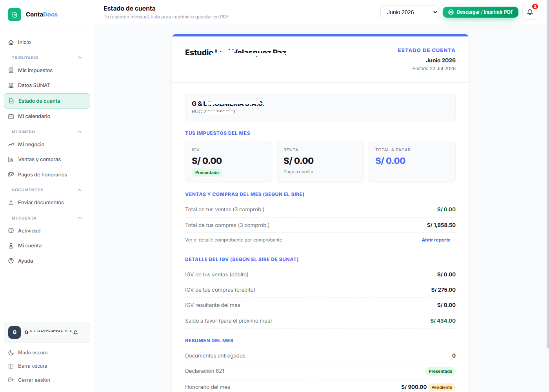Image resolution: width=549 pixels, height=392 pixels.
Task: Click the company avatar G badge
Action: tap(15, 332)
